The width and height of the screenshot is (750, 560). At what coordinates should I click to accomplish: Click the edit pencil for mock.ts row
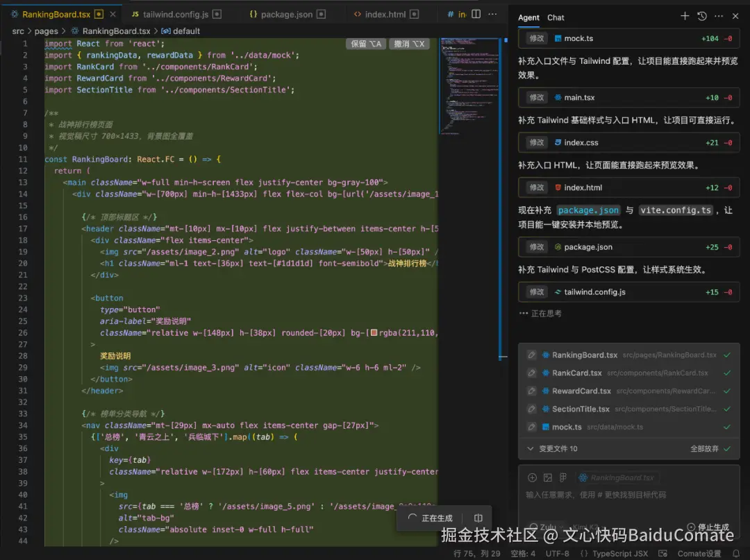coord(531,427)
